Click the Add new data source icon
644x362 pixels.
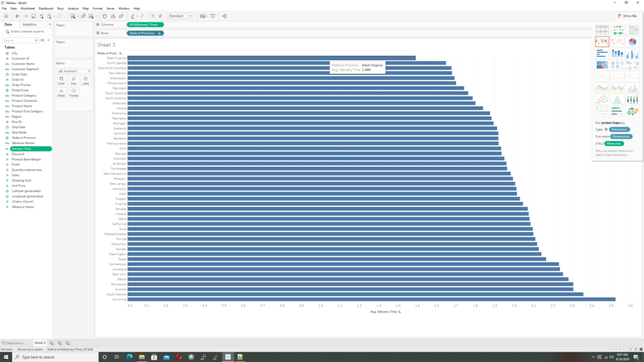(x=42, y=16)
